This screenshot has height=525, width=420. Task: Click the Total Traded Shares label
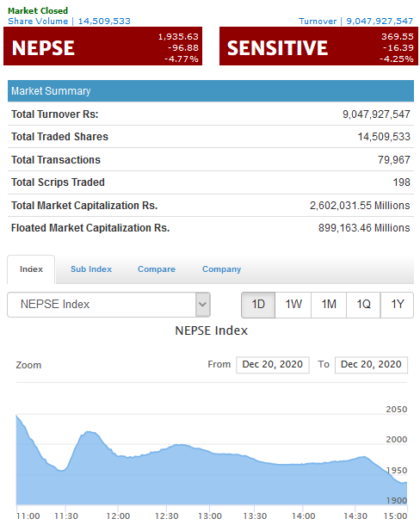pyautogui.click(x=60, y=137)
